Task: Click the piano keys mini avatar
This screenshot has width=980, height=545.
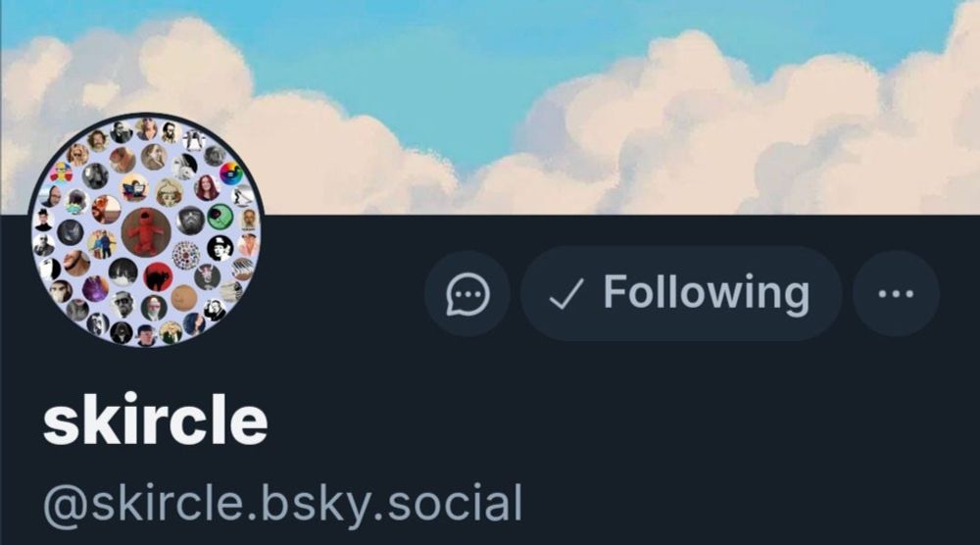Action: [242, 269]
